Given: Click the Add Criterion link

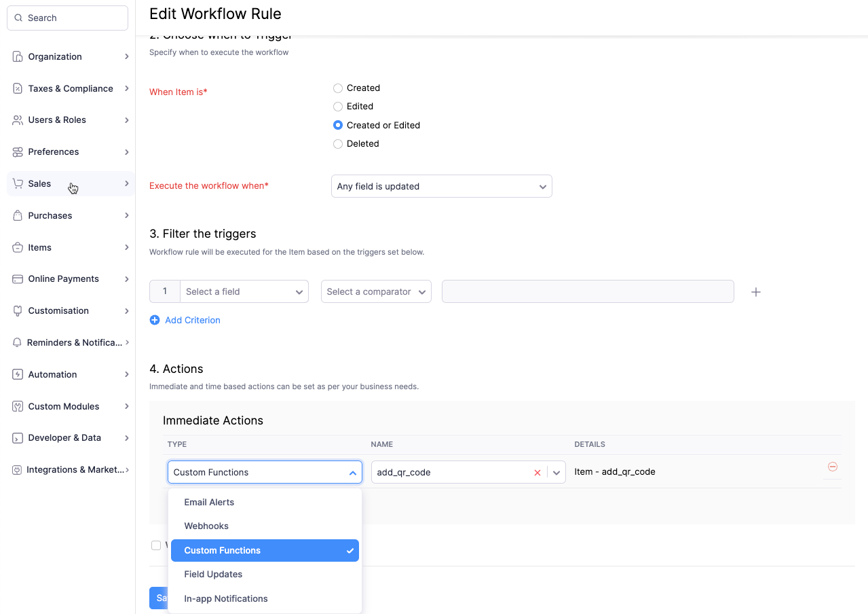Looking at the screenshot, I should [x=192, y=320].
